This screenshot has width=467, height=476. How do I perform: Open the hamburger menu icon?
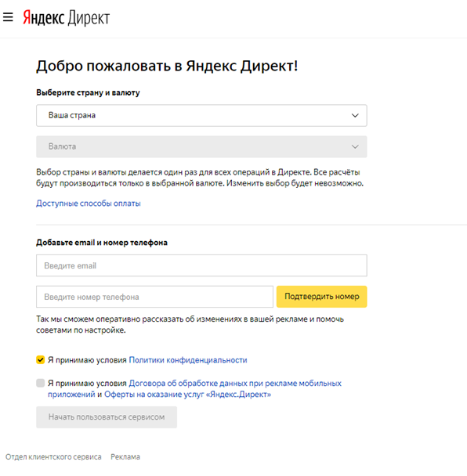8,17
